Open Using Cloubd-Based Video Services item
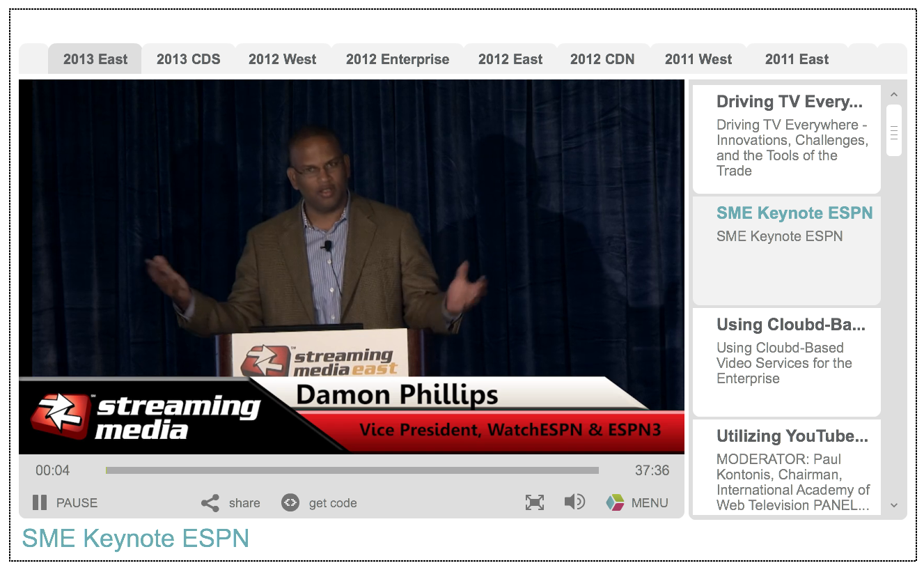The image size is (924, 570). click(787, 362)
